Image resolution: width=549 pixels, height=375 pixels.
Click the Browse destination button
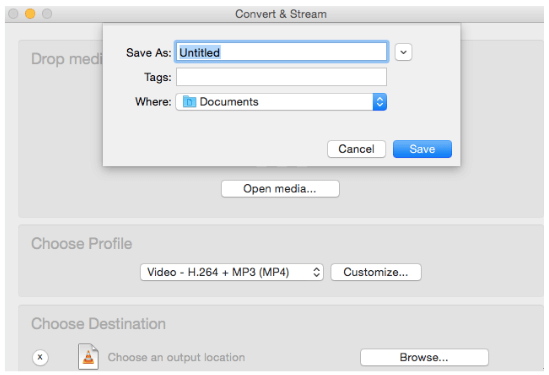[424, 357]
